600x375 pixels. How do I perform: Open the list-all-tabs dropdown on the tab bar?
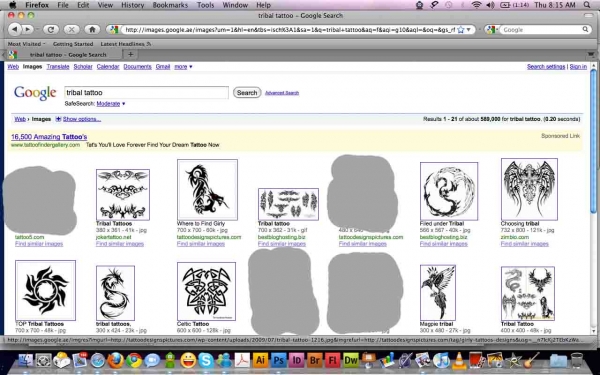coord(591,55)
